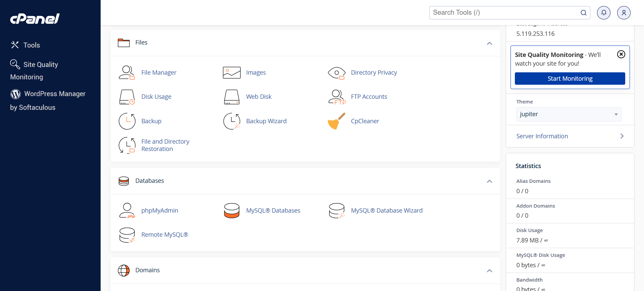Click the Statistics heading
The height and width of the screenshot is (291, 644).
pos(528,166)
